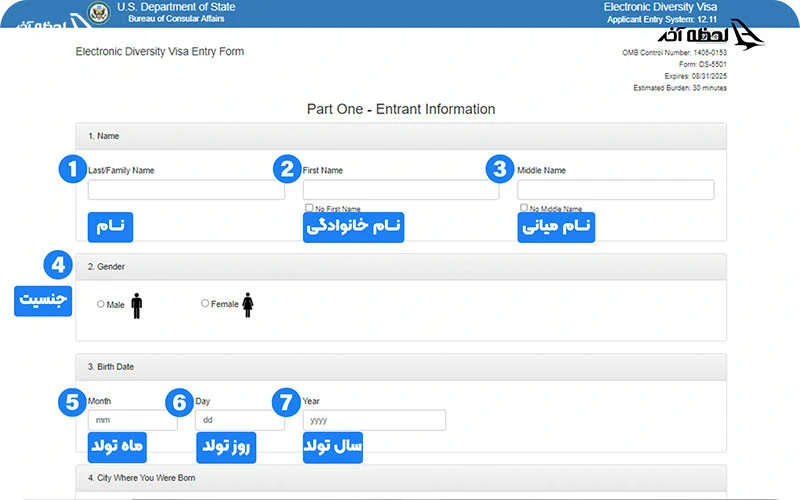Click the Last/Family Name input field

[x=186, y=190]
